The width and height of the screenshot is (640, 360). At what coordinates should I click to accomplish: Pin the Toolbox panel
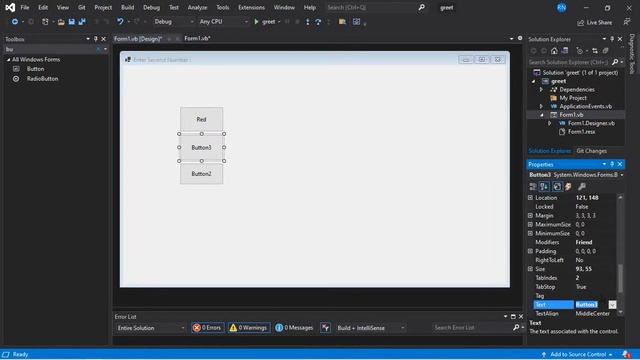pos(96,39)
